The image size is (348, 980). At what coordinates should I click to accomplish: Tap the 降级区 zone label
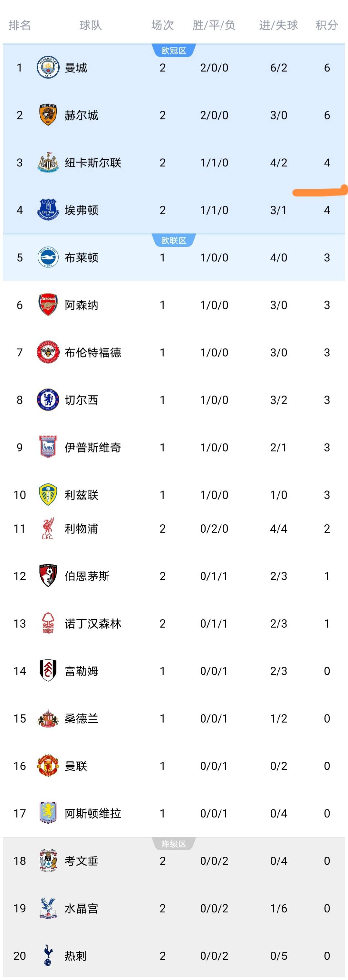pos(174,844)
